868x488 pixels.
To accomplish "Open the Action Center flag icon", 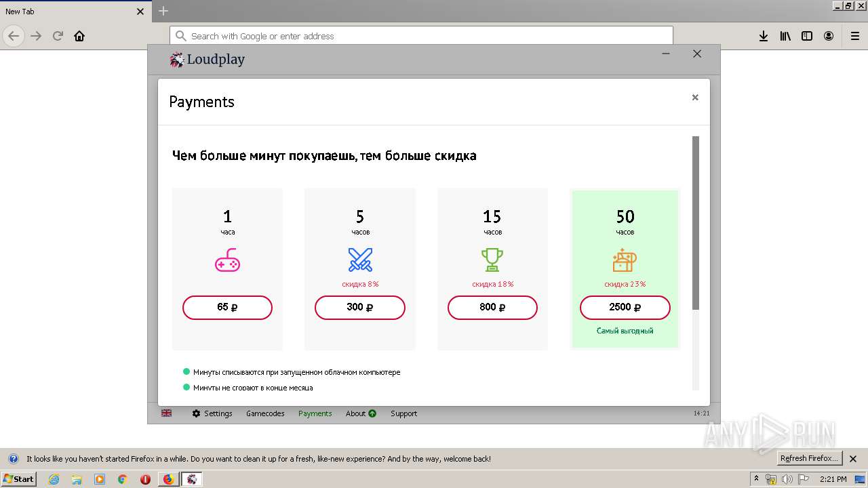I will (804, 479).
